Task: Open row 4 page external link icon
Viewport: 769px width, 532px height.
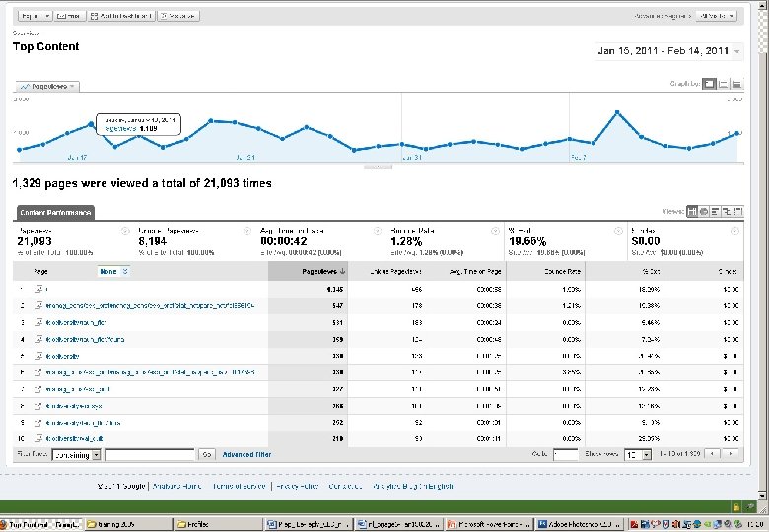Action: point(37,339)
